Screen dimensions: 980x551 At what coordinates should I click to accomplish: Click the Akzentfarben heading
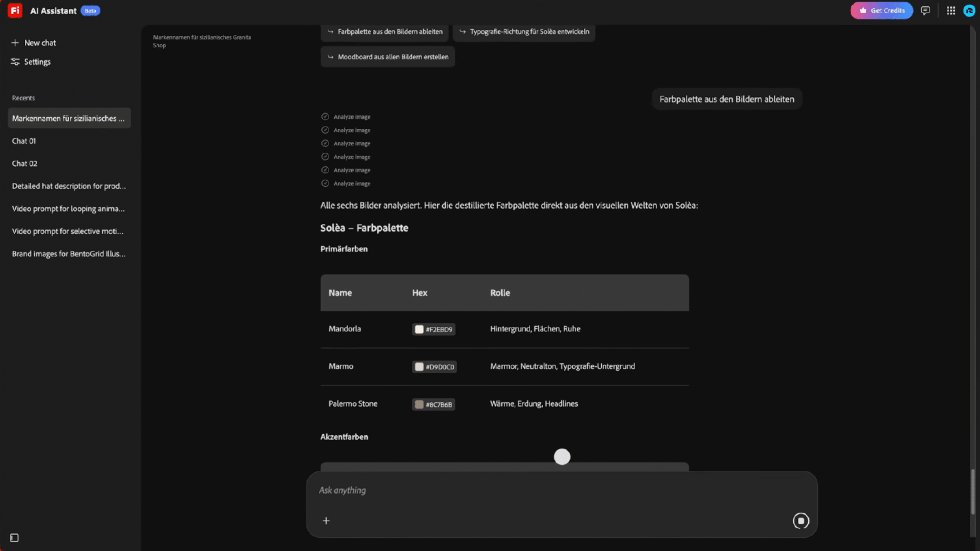(x=344, y=436)
